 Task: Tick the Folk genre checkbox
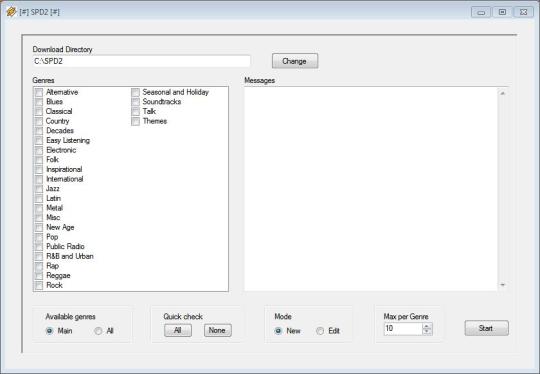pos(39,160)
